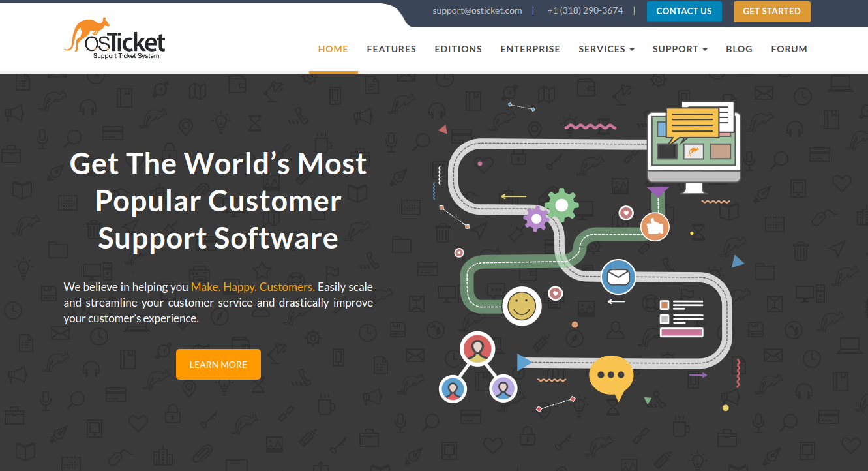Viewport: 868px width, 471px height.
Task: Click the headline 'Get The World's Most'
Action: (x=218, y=163)
